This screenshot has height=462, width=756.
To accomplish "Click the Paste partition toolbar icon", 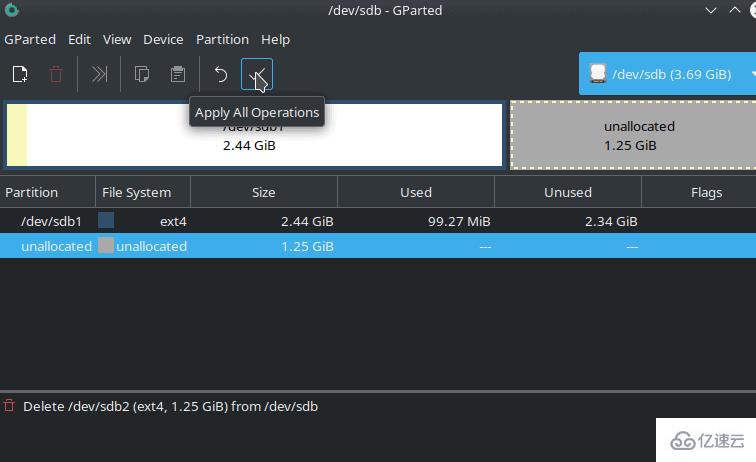I will pos(178,74).
